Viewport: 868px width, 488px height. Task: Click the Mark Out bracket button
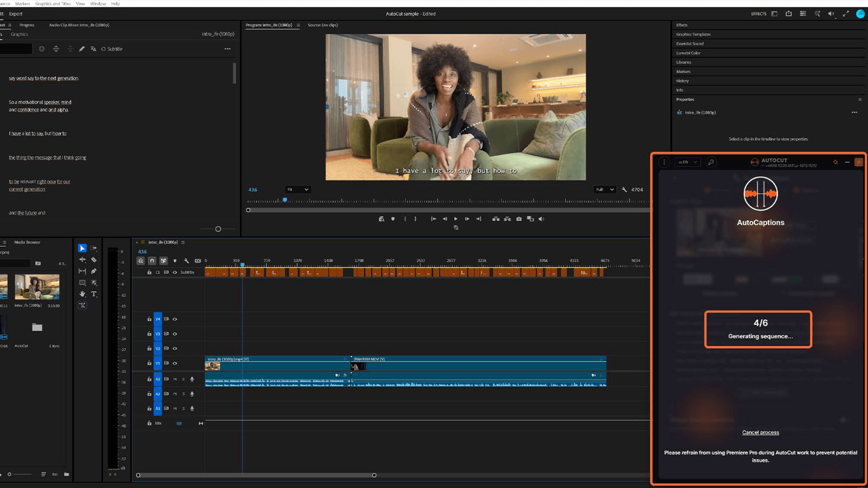[x=415, y=219]
